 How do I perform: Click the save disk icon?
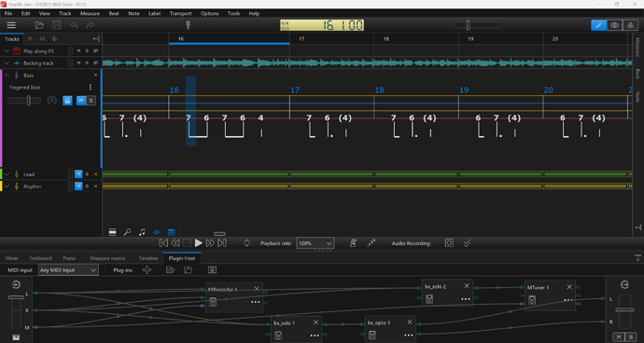pyautogui.click(x=57, y=25)
